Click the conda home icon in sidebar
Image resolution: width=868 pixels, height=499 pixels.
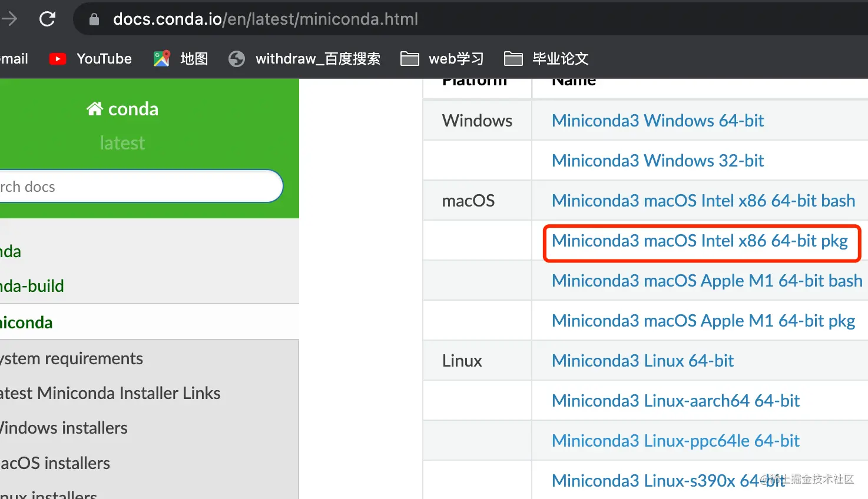pyautogui.click(x=95, y=109)
